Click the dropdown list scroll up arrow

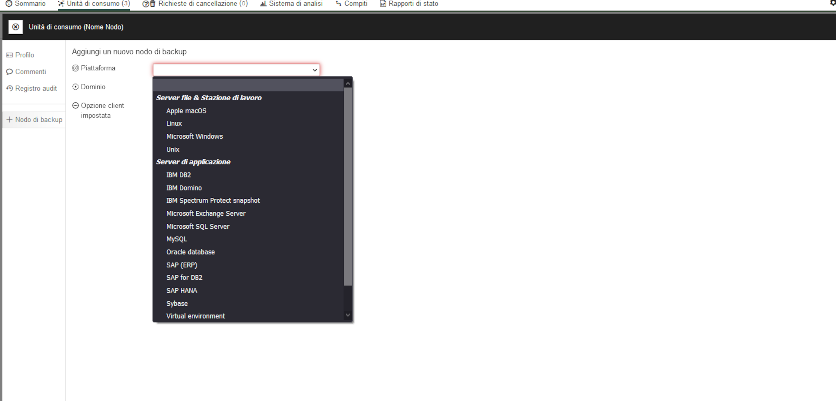(x=348, y=83)
